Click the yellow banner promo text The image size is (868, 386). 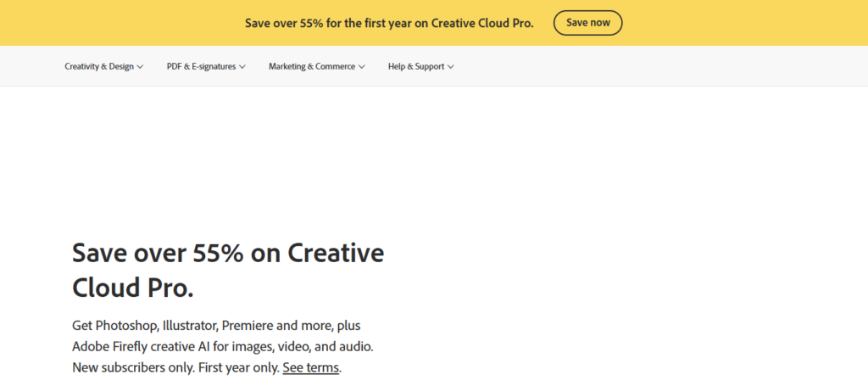(x=389, y=23)
